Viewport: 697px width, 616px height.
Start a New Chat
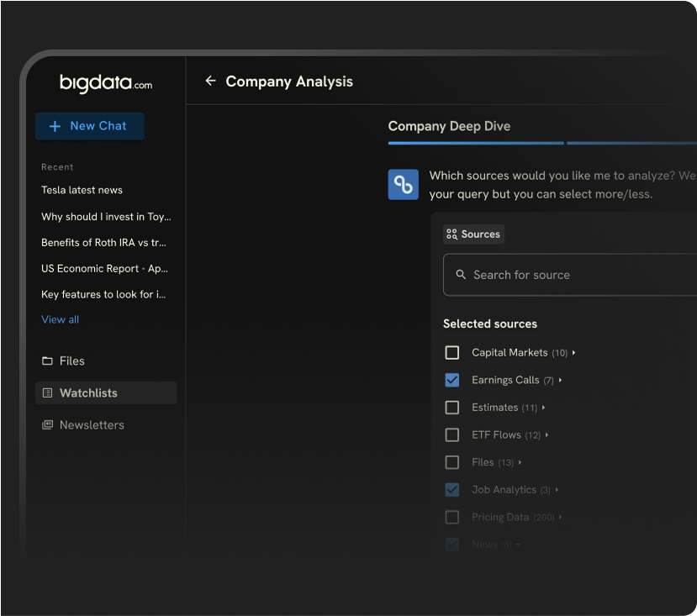90,126
